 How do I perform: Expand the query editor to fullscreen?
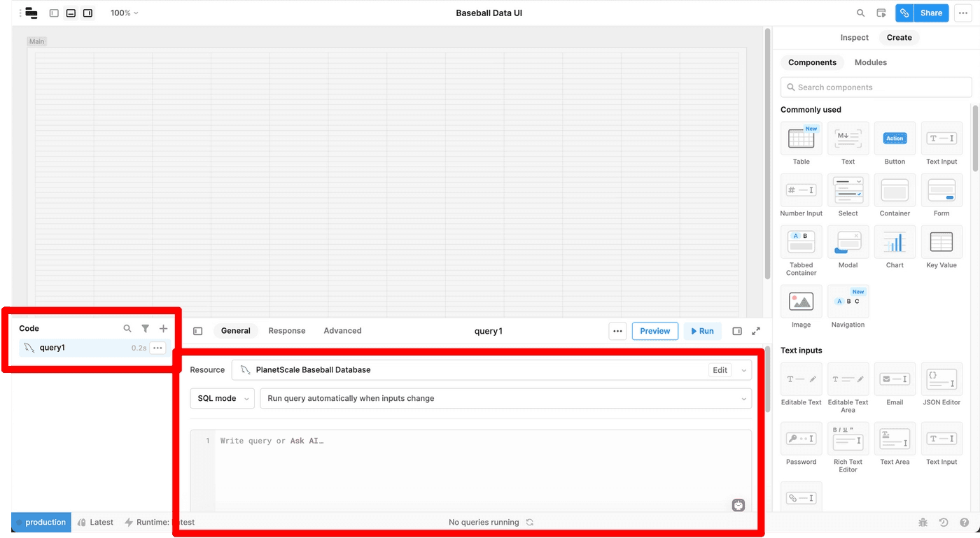[x=755, y=330]
